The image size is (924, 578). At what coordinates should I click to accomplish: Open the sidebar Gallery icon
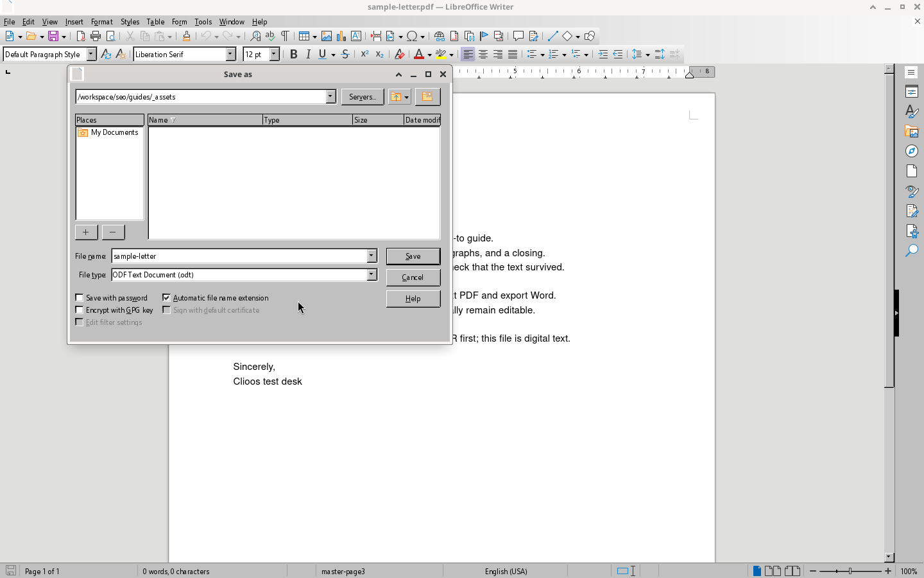[912, 131]
